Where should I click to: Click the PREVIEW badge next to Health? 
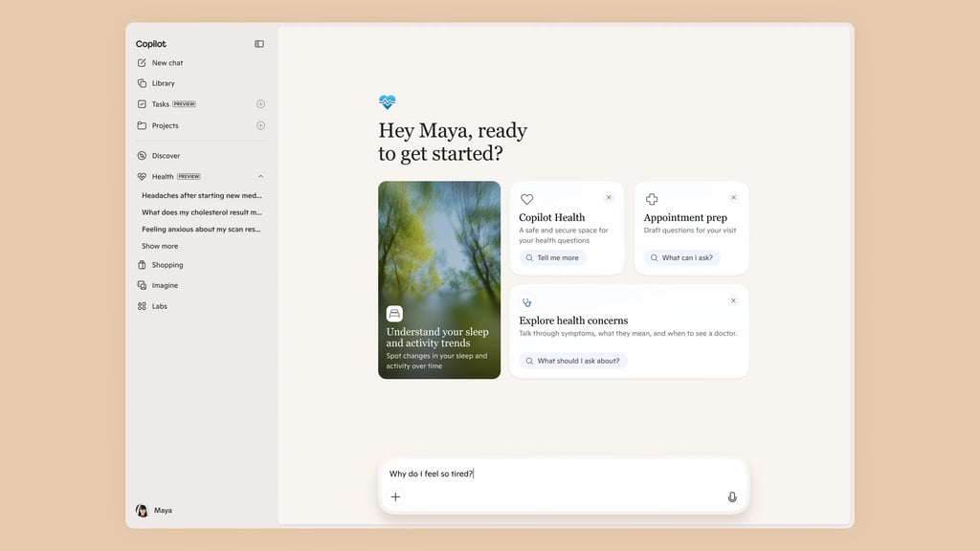click(x=189, y=177)
